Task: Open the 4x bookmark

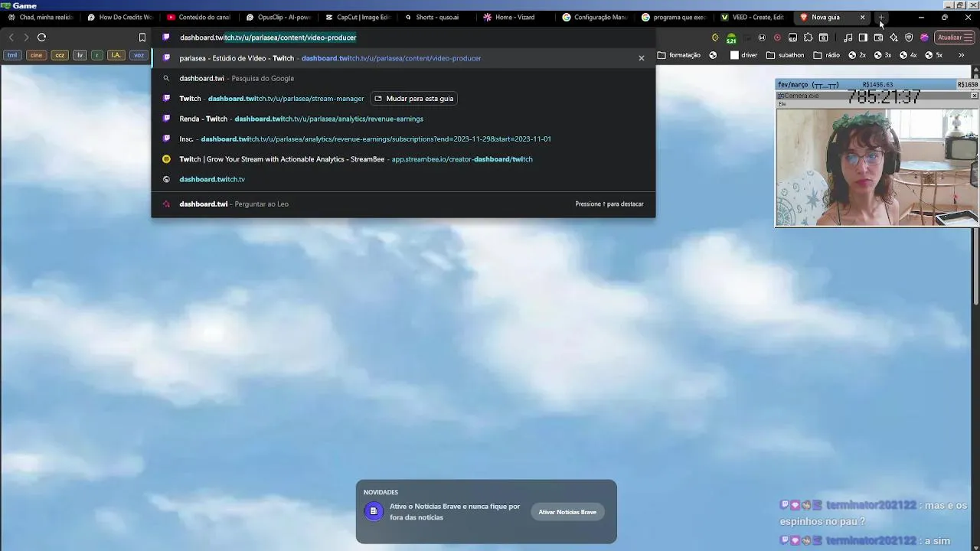Action: pyautogui.click(x=907, y=55)
